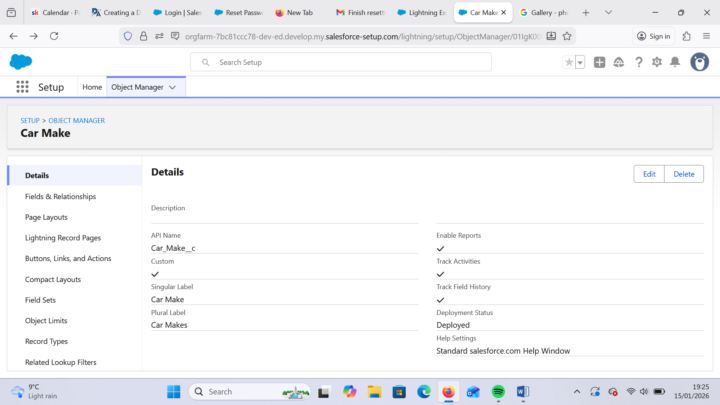
Task: Click the Trailhead guidance icon
Action: [619, 62]
